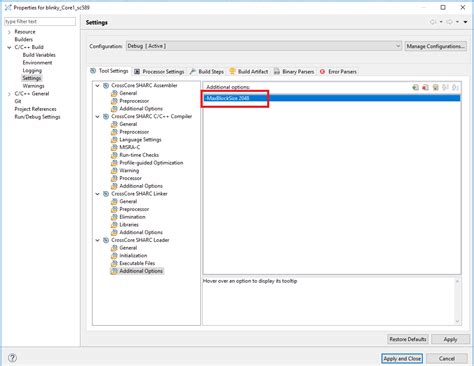Click the Cancel button
The width and height of the screenshot is (474, 366).
[447, 359]
